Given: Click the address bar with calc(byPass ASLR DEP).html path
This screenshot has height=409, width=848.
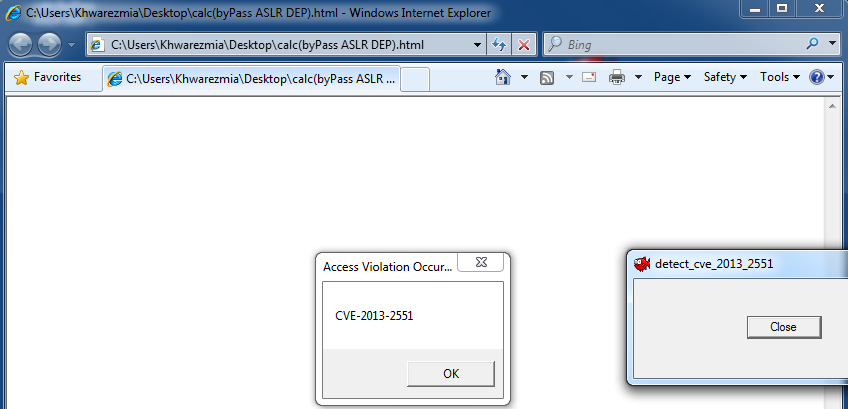Looking at the screenshot, I should click(286, 44).
